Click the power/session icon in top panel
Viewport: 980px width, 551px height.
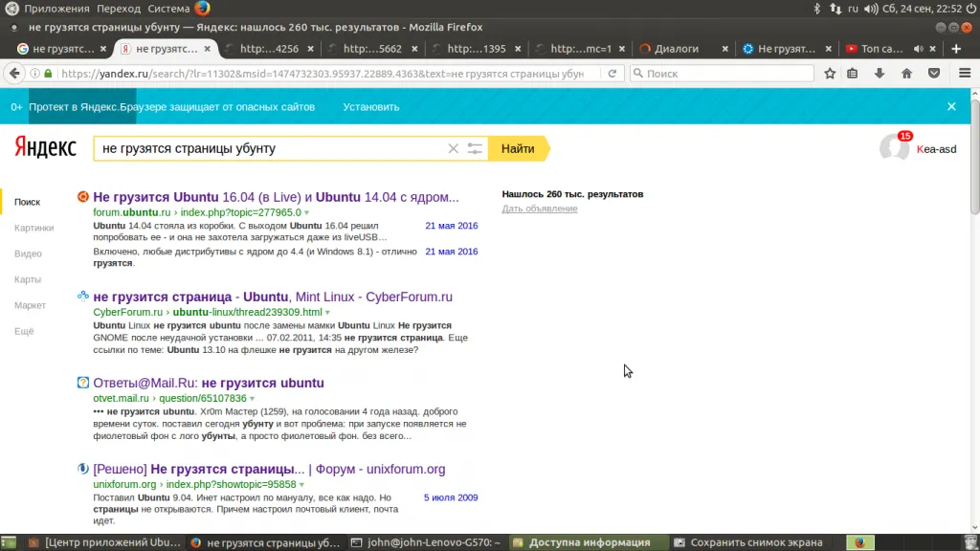(x=970, y=8)
